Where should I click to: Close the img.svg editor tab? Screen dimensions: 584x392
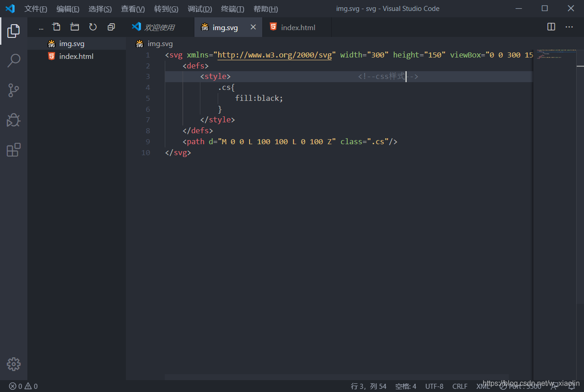pyautogui.click(x=254, y=27)
